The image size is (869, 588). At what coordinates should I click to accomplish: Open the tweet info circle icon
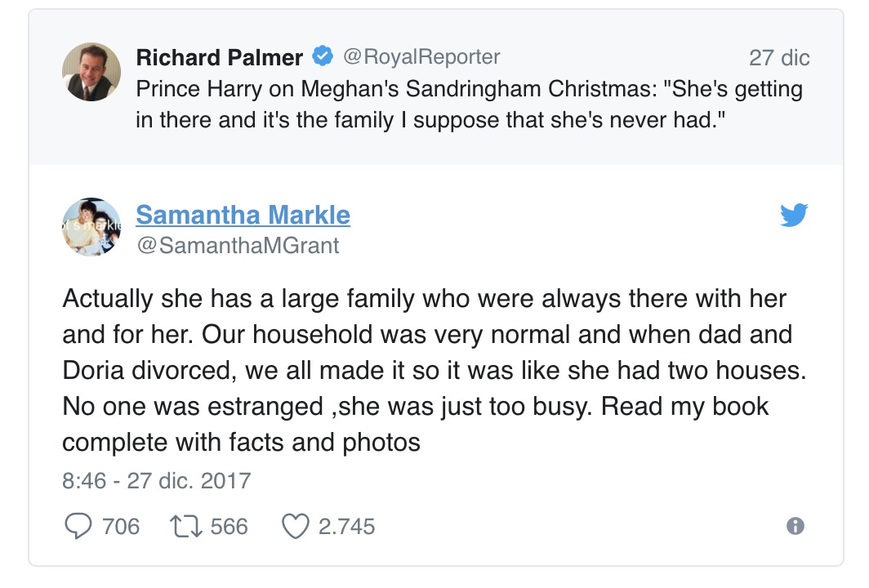point(795,526)
